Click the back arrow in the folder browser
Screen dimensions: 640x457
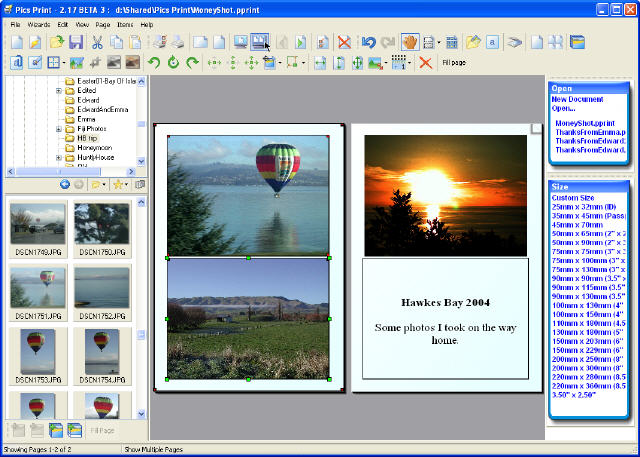point(65,184)
